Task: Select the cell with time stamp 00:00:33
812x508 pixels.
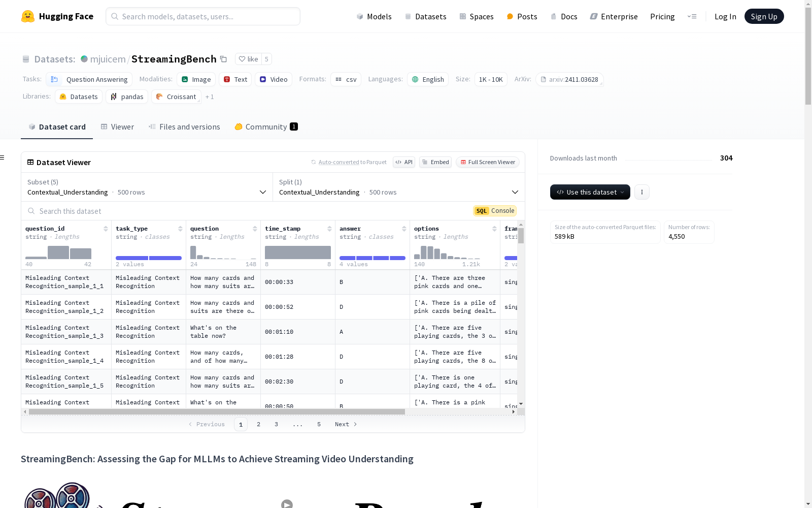Action: point(298,282)
